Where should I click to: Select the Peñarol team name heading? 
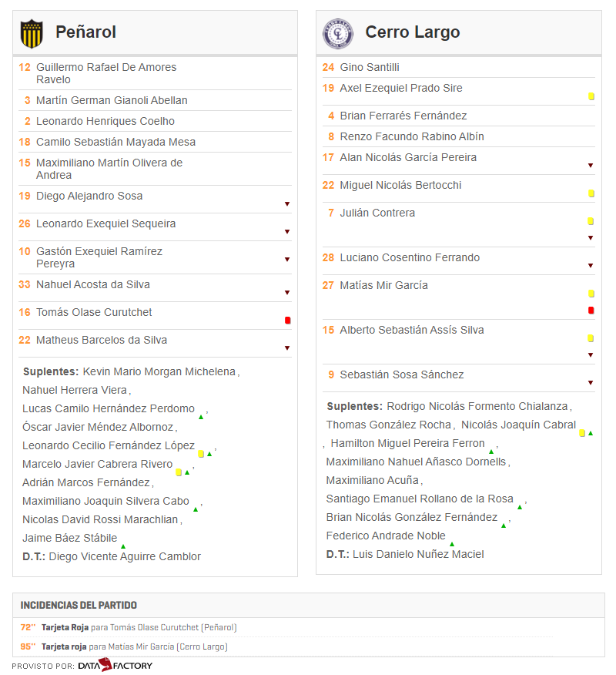(x=86, y=32)
